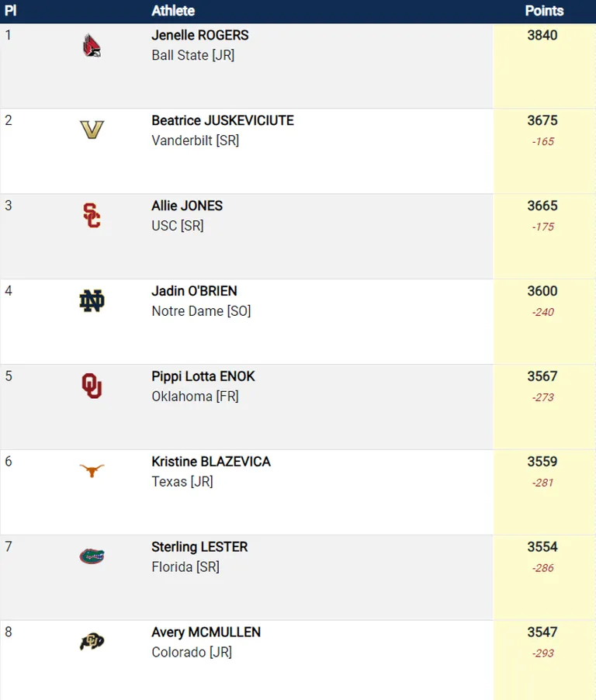
Task: Open Kristine BLAZEVICA profile
Action: [x=211, y=462]
